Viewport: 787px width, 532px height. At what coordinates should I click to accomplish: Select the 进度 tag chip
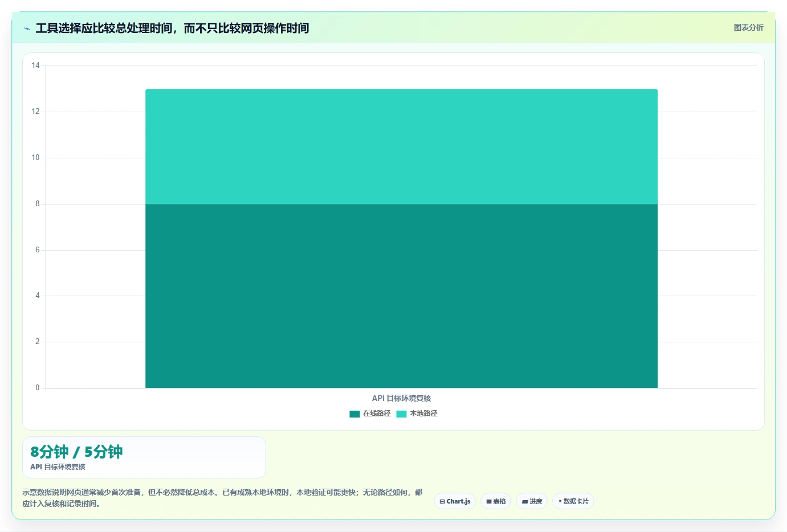[x=532, y=501]
